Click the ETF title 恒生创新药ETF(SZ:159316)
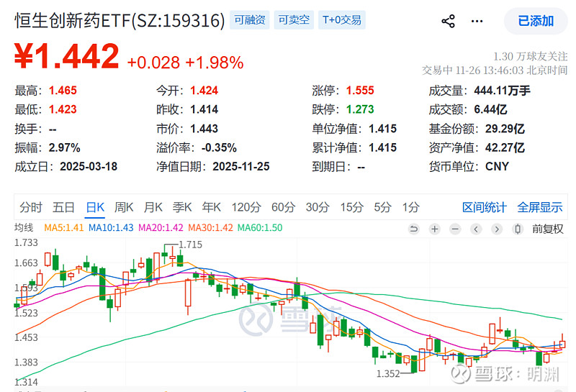 (120, 20)
